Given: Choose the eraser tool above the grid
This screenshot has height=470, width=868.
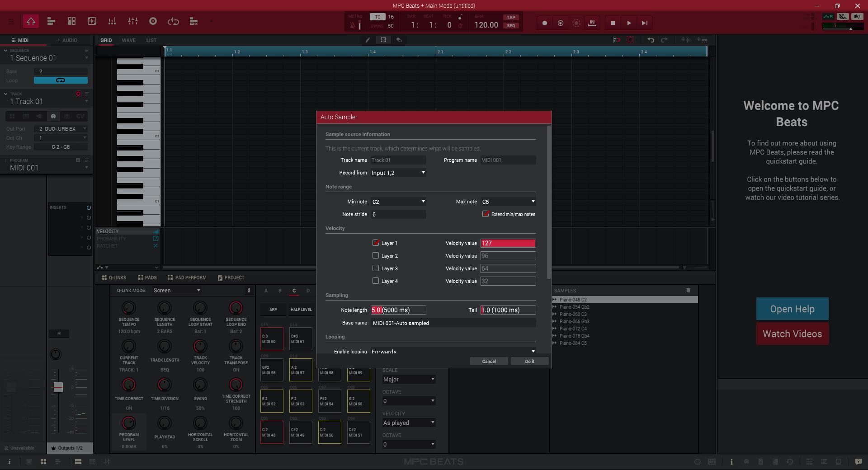Looking at the screenshot, I should [x=399, y=40].
